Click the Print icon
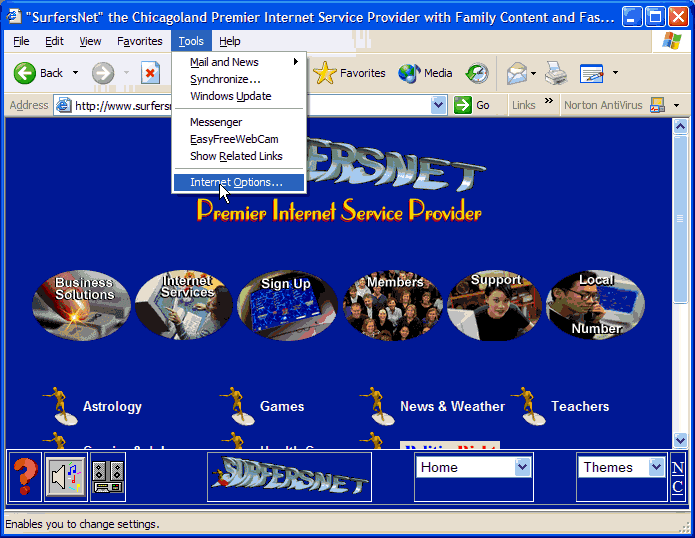This screenshot has width=695, height=538. pos(556,73)
